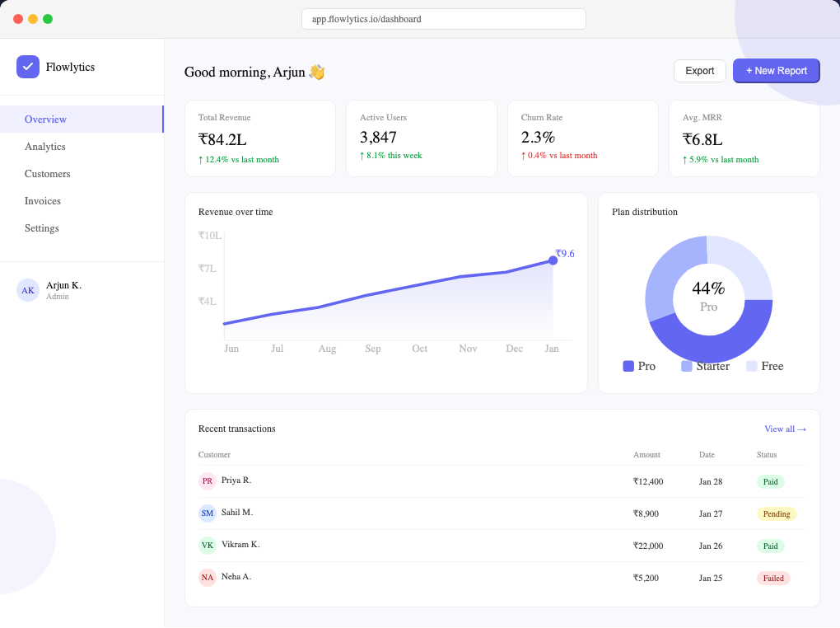Click the Flowlytics checkmark logo icon
This screenshot has height=628, width=840.
(x=28, y=67)
